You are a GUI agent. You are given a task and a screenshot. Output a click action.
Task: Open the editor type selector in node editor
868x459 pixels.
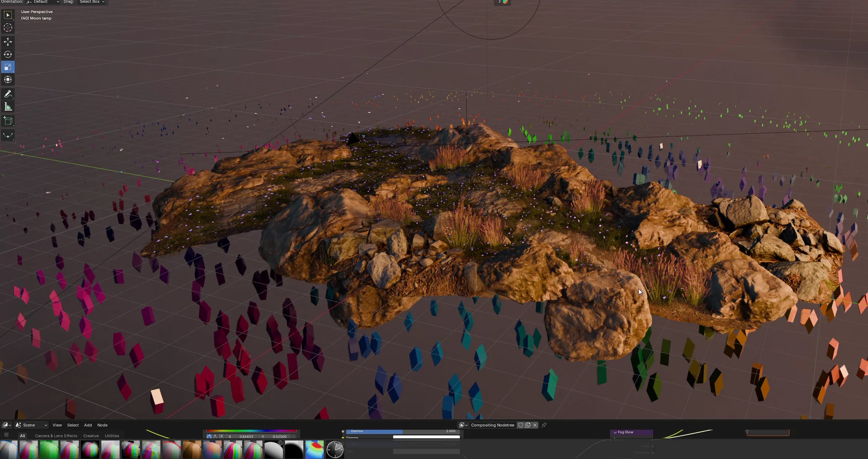pos(7,425)
